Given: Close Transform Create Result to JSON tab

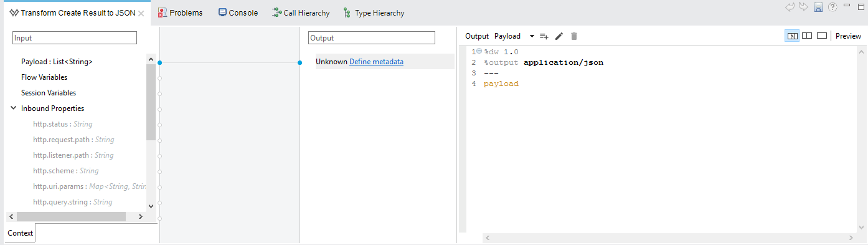Looking at the screenshot, I should click(141, 13).
